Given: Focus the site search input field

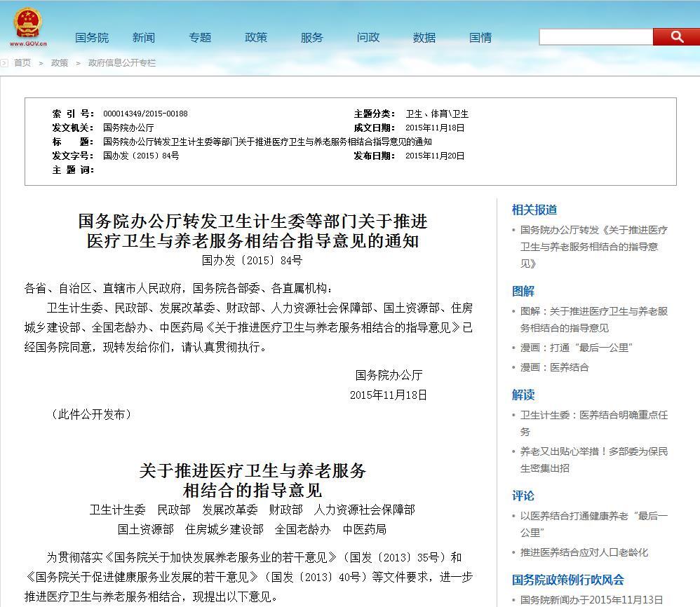Looking at the screenshot, I should coord(596,37).
